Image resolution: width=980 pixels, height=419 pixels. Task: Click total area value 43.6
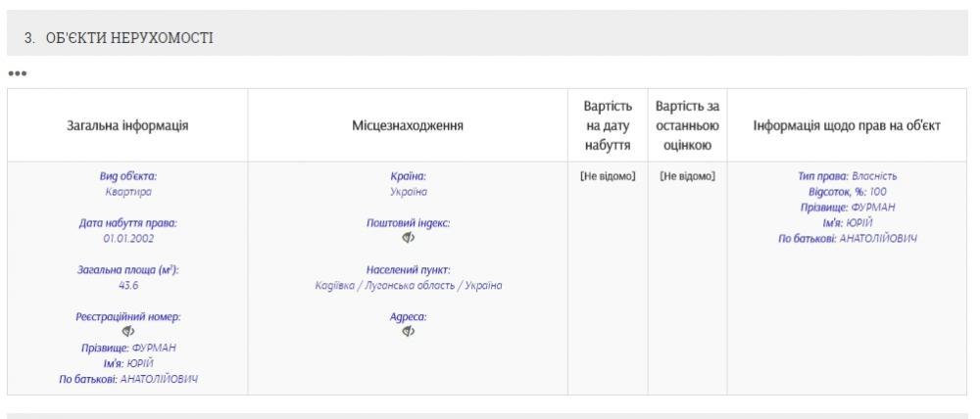(128, 285)
